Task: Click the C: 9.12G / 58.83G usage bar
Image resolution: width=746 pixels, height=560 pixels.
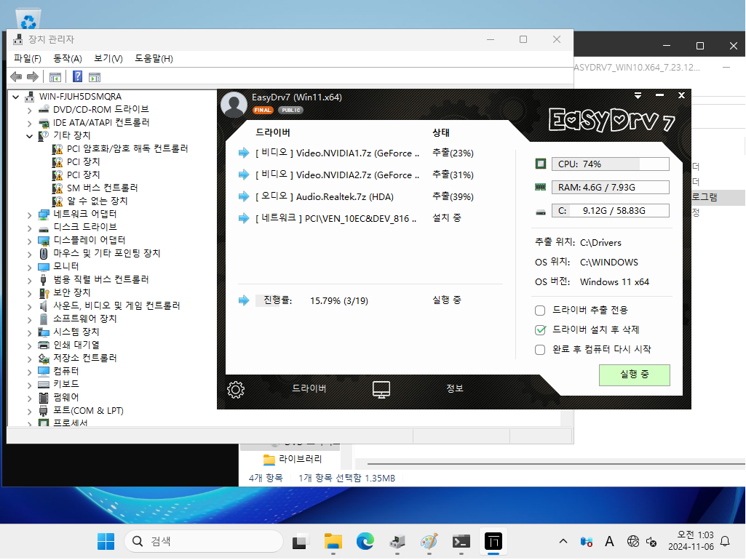Action: (x=611, y=211)
